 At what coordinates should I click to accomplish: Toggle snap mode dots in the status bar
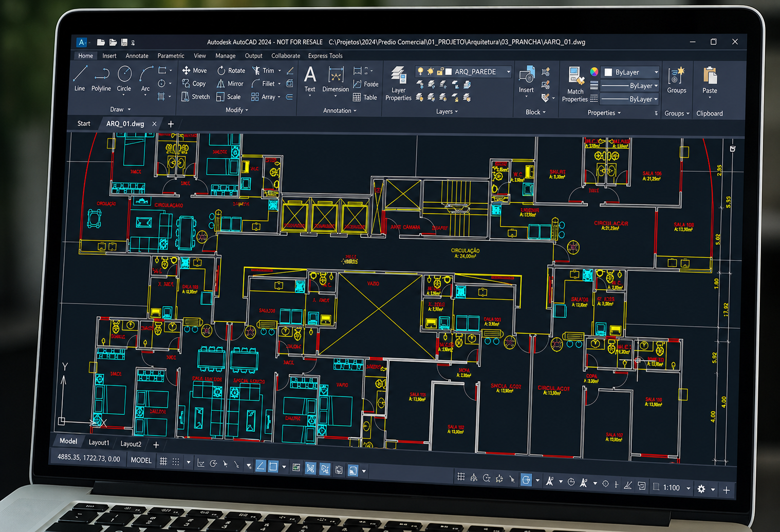click(176, 462)
